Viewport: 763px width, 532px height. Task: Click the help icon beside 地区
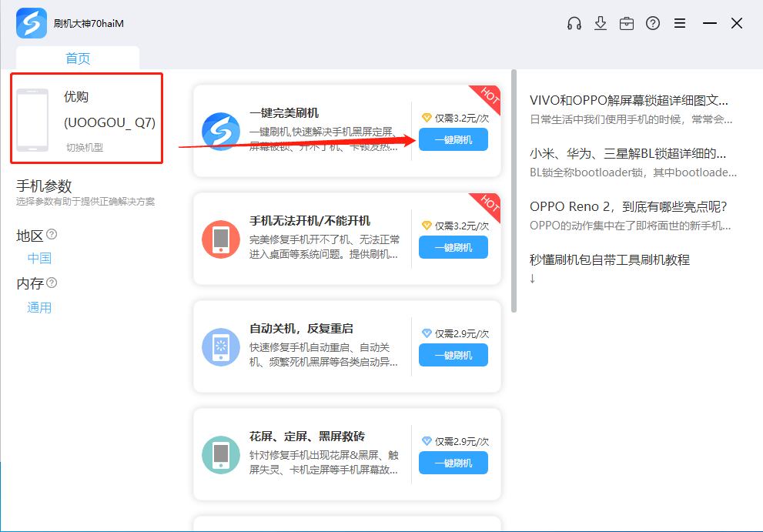[x=52, y=235]
